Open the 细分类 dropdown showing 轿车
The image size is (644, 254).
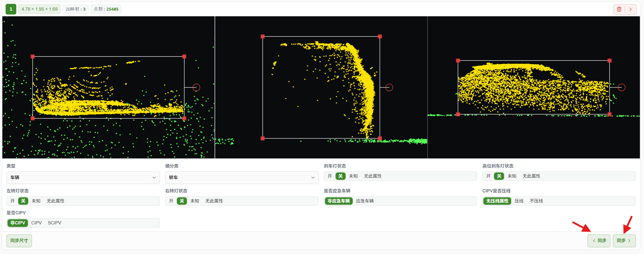coord(242,178)
